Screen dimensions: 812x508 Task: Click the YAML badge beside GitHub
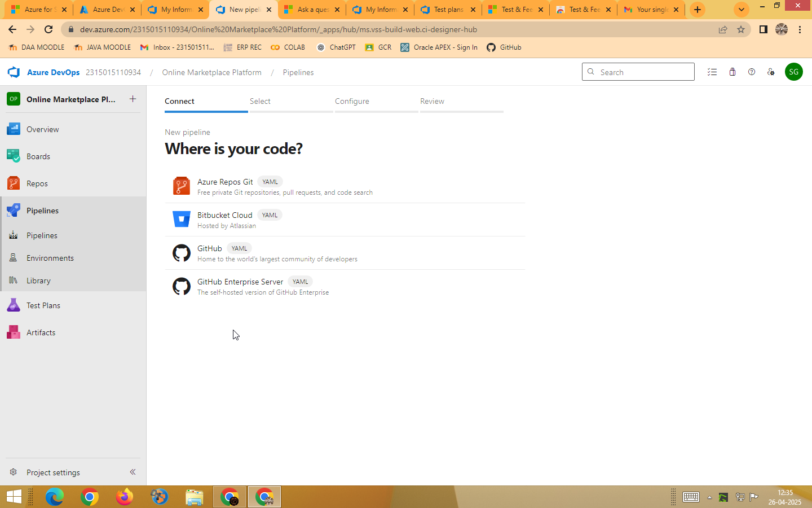click(x=239, y=248)
